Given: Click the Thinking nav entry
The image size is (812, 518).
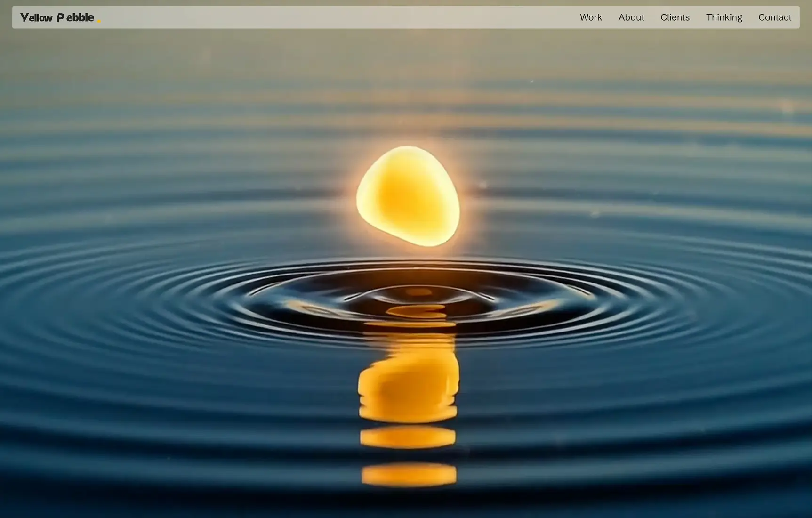Looking at the screenshot, I should [724, 17].
